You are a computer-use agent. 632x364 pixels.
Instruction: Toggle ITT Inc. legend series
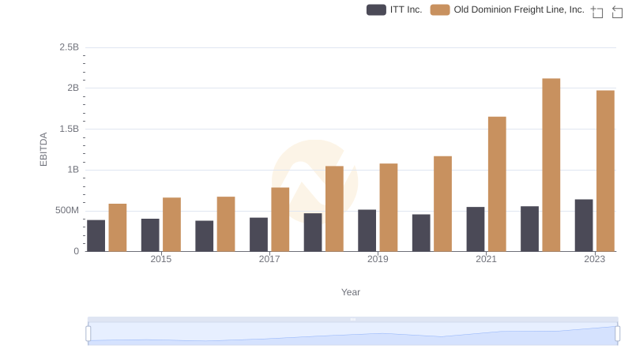click(394, 9)
